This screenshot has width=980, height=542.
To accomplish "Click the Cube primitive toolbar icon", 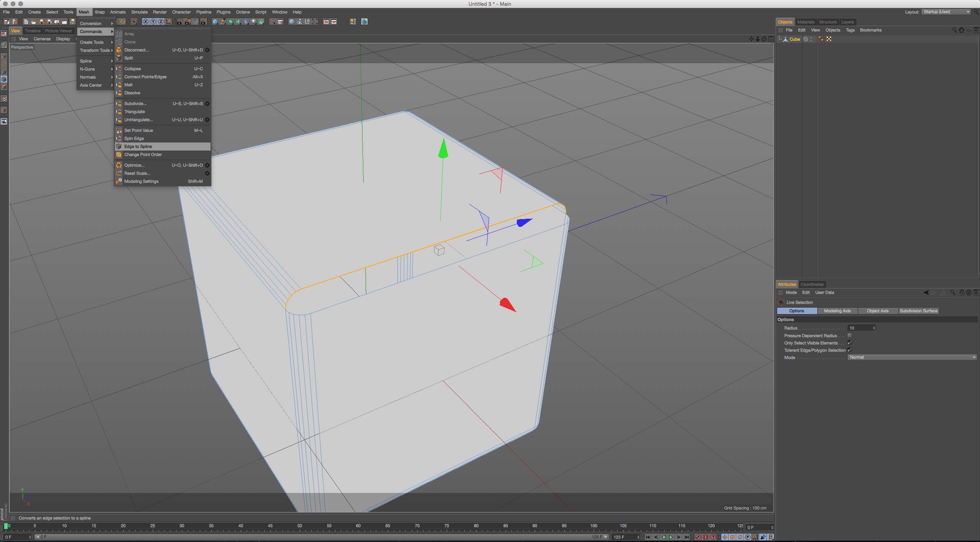I will pos(215,22).
